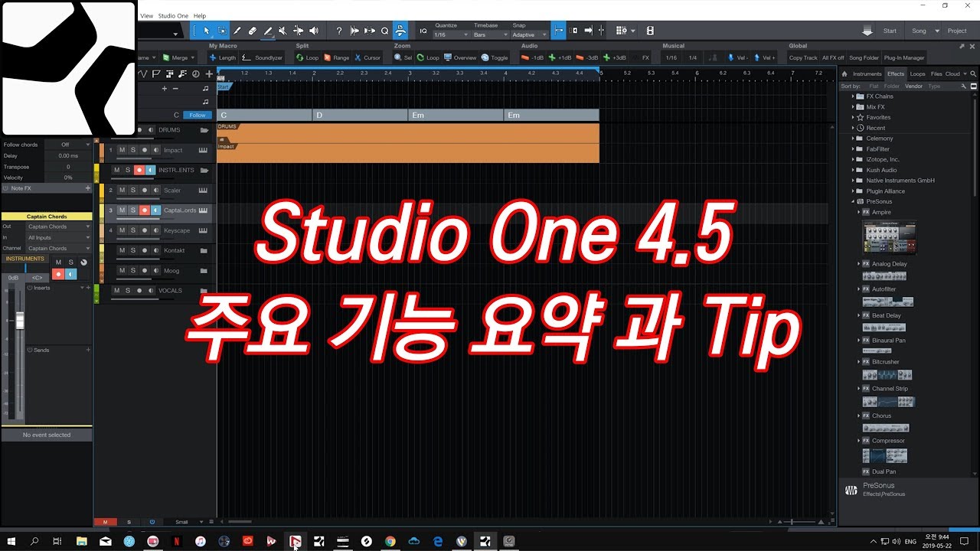Click the All FX off button

pyautogui.click(x=833, y=57)
